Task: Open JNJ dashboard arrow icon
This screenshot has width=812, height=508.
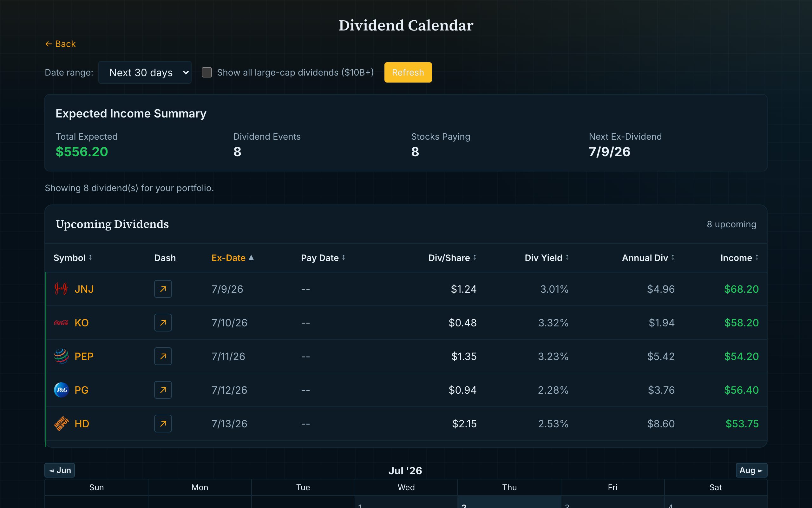Action: tap(163, 289)
